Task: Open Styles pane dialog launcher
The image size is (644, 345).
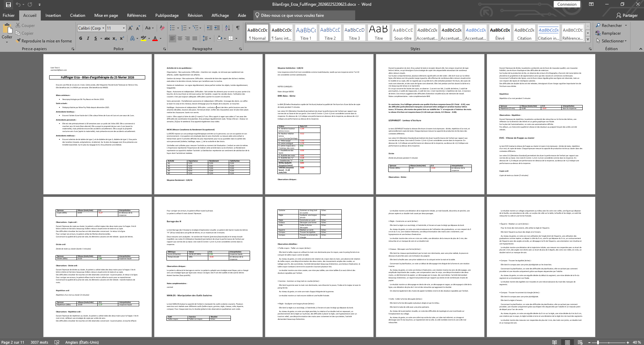Action: click(x=590, y=49)
